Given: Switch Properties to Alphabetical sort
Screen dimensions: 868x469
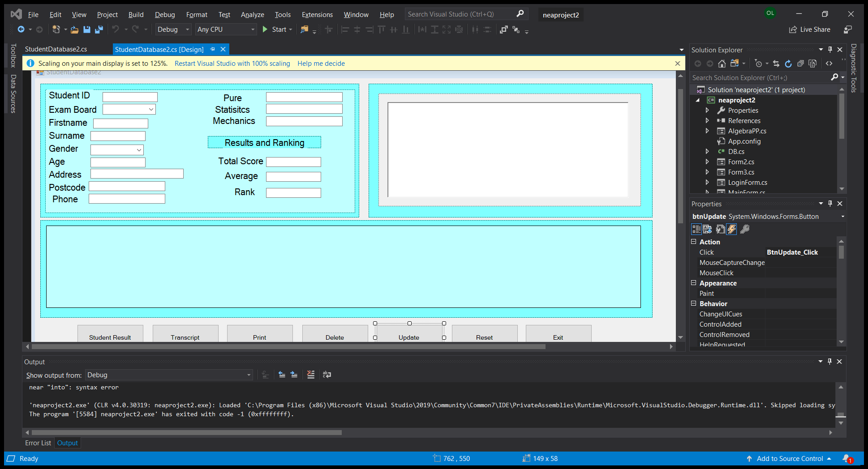Looking at the screenshot, I should point(707,229).
